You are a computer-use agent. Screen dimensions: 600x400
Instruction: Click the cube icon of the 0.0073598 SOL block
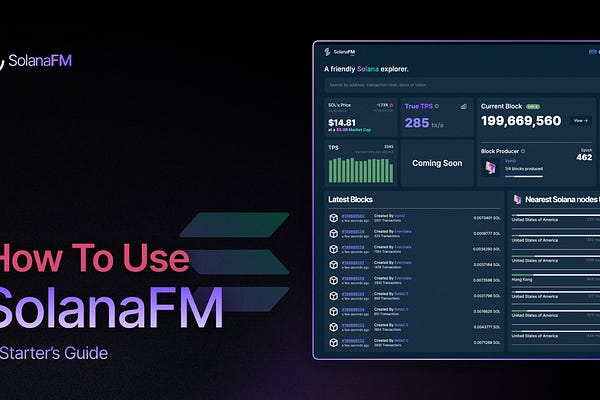click(334, 280)
